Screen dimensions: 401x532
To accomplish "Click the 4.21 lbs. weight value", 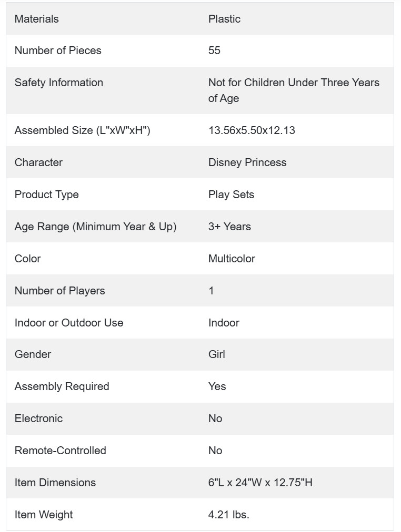I will 228,515.
